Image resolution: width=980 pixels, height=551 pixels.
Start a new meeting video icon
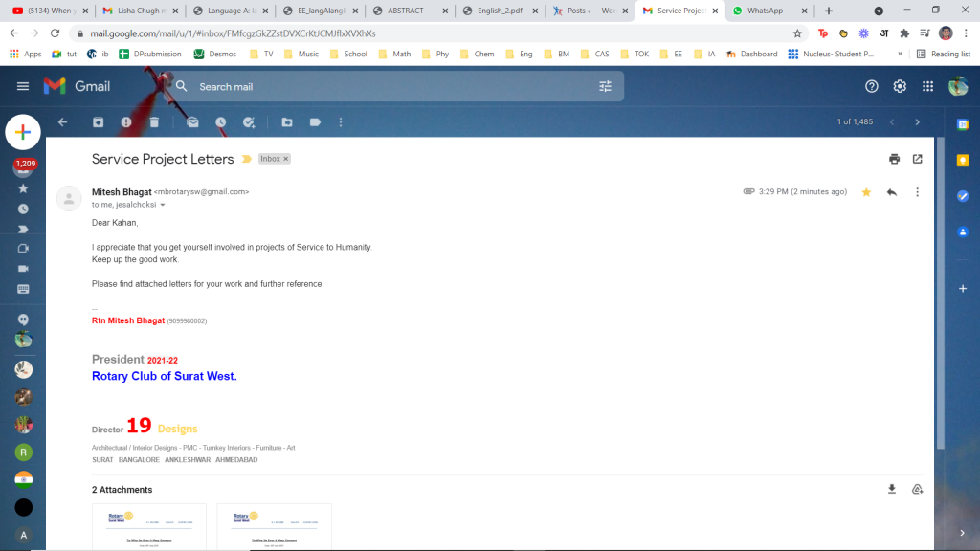23,269
